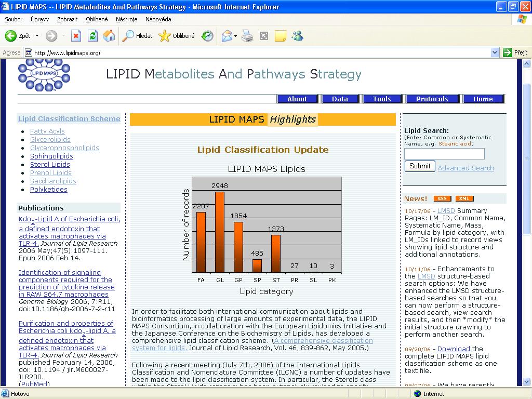The width and height of the screenshot is (532, 399).
Task: Open the Fatty Acyls link
Action: tap(47, 131)
